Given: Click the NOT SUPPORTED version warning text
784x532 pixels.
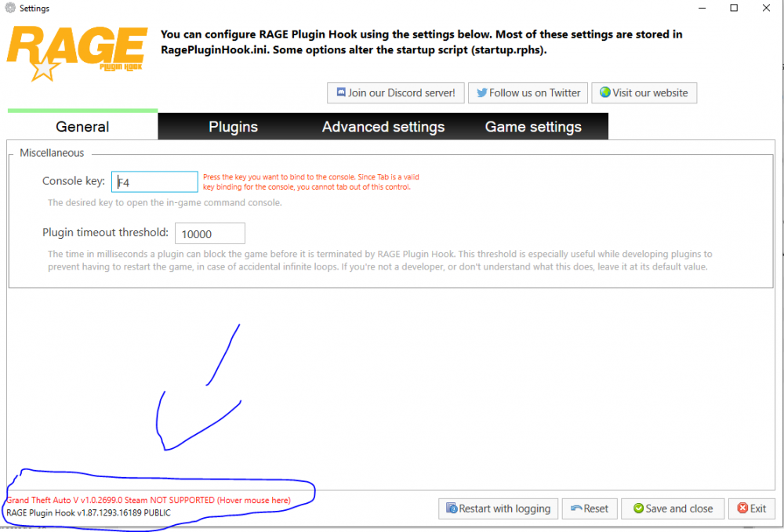Looking at the screenshot, I should pyautogui.click(x=148, y=500).
